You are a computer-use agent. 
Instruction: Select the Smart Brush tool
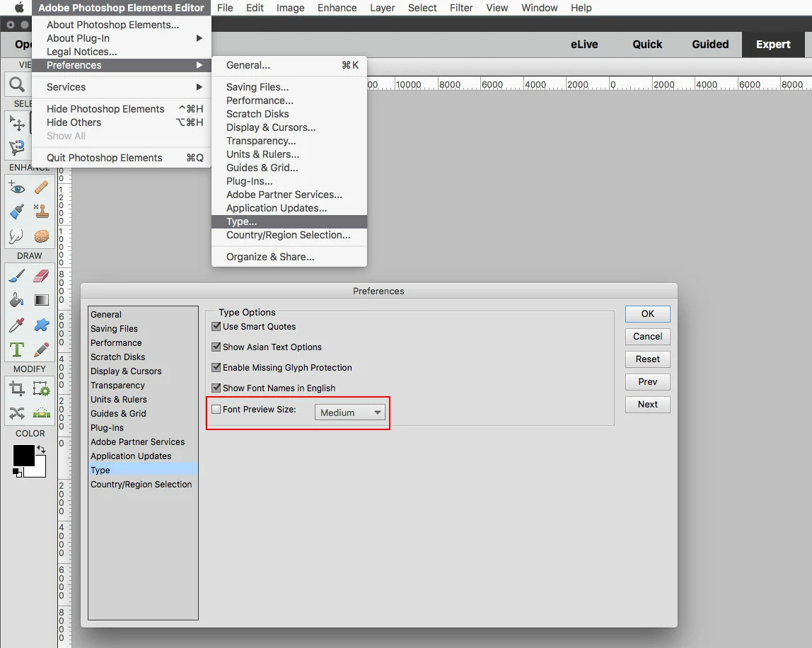[x=16, y=212]
